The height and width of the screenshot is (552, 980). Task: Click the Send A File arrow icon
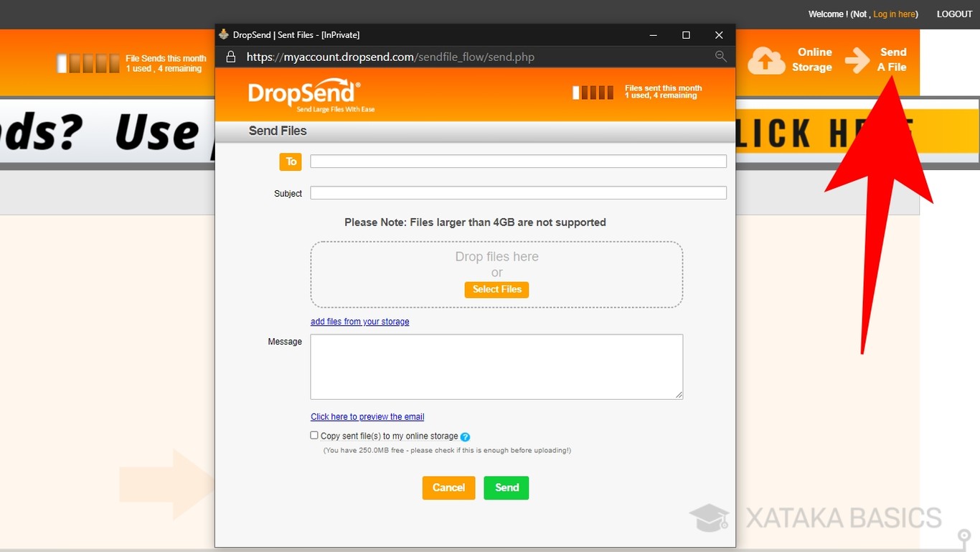(857, 61)
